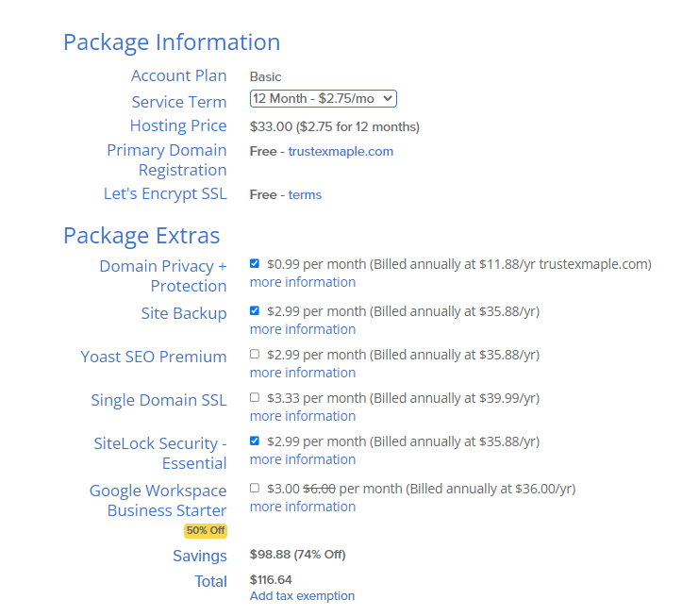Open the Service Term dropdown
Image resolution: width=682 pixels, height=616 pixels.
click(x=323, y=99)
